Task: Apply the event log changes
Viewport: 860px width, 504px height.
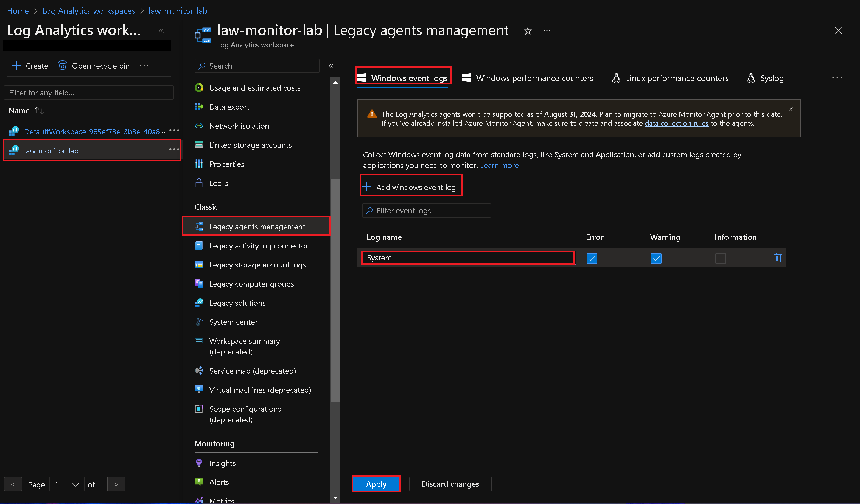Action: pos(376,484)
